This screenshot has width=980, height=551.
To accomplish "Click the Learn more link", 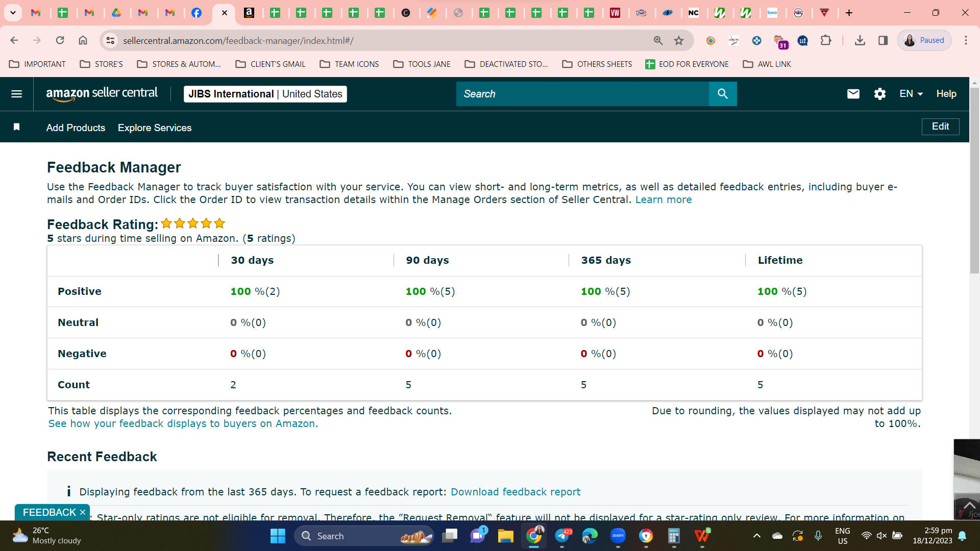I will [x=664, y=199].
